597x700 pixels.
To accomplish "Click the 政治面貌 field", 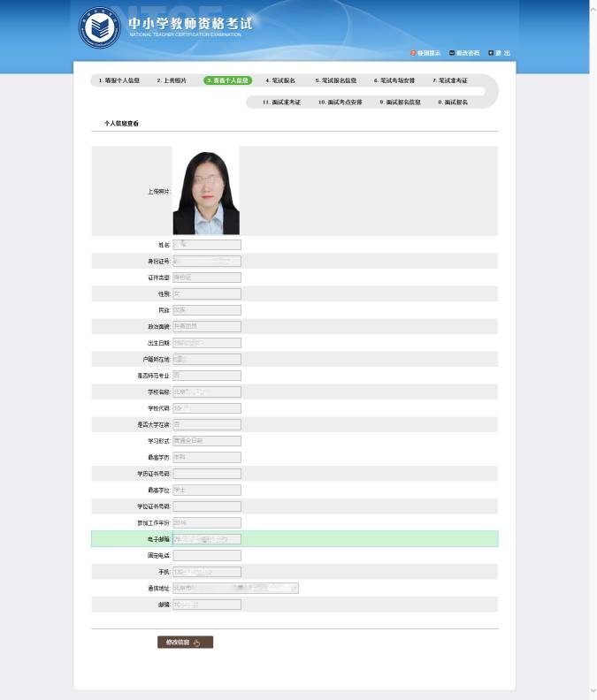I will 207,327.
